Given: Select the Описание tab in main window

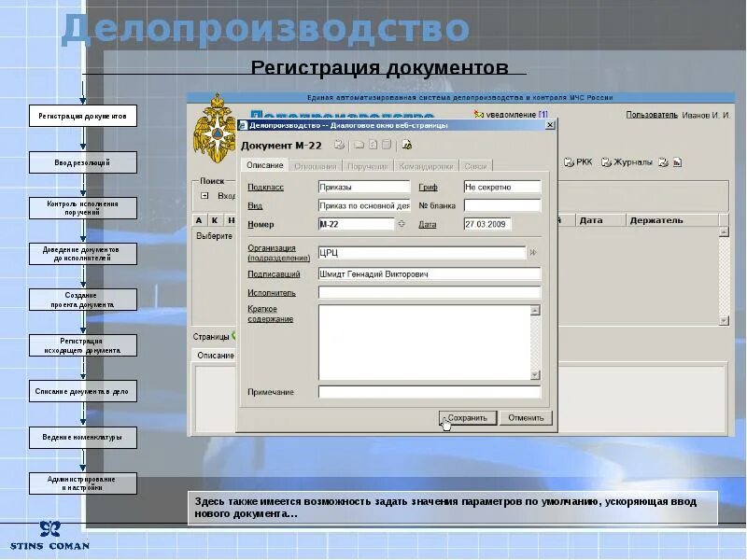Looking at the screenshot, I should [x=216, y=356].
